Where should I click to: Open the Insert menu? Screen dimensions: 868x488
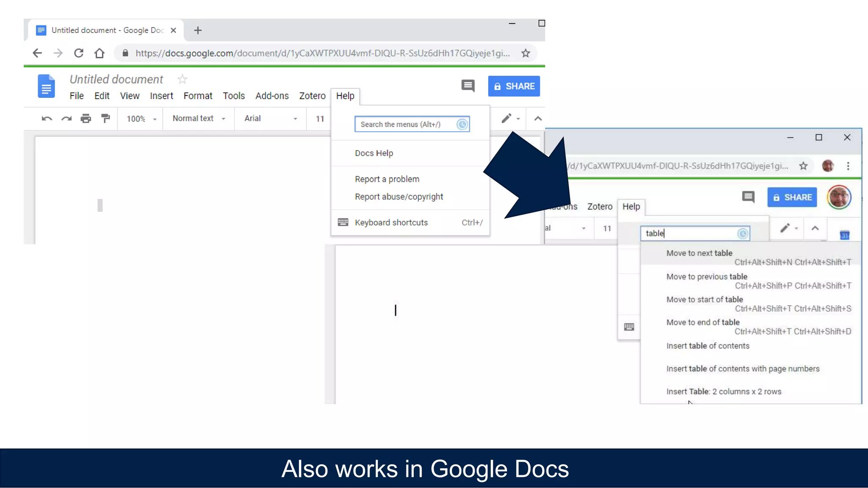coord(161,96)
